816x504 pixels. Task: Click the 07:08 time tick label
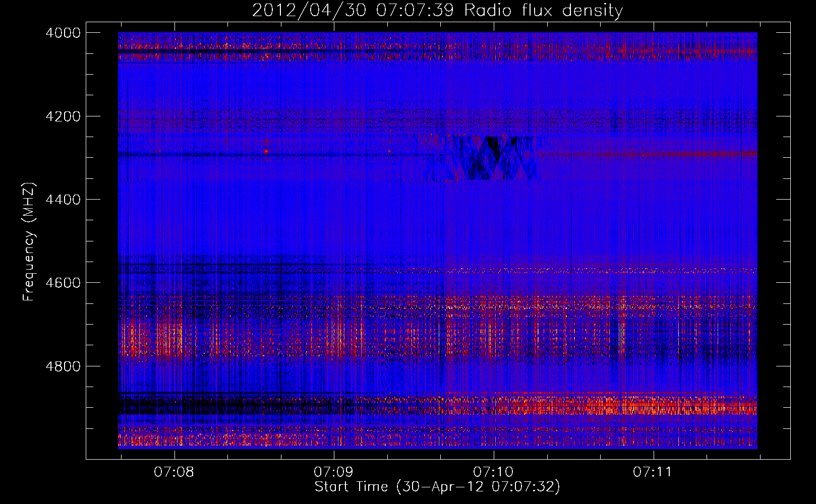174,472
